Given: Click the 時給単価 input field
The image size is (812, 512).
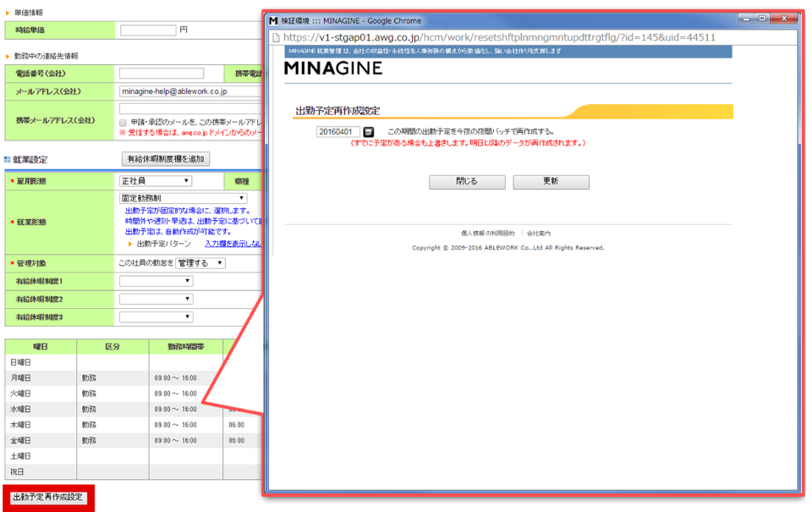Looking at the screenshot, I should point(148,30).
